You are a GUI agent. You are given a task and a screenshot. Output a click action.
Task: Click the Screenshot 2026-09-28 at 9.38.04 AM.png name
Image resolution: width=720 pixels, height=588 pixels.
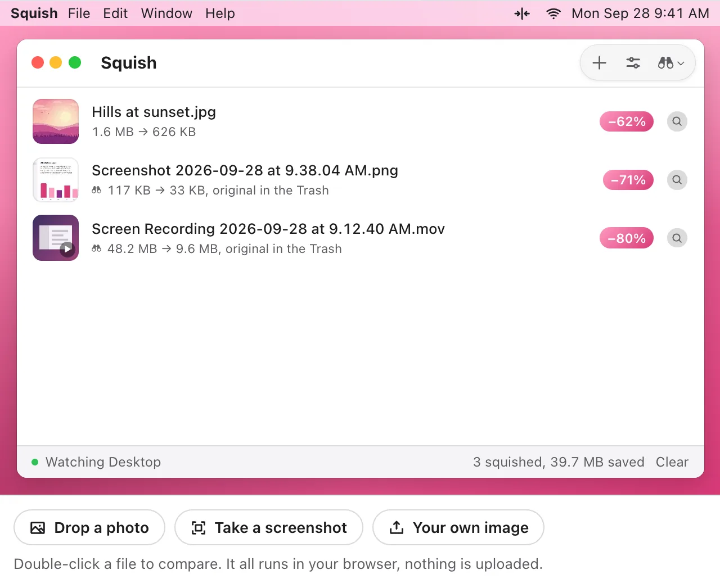tap(245, 170)
